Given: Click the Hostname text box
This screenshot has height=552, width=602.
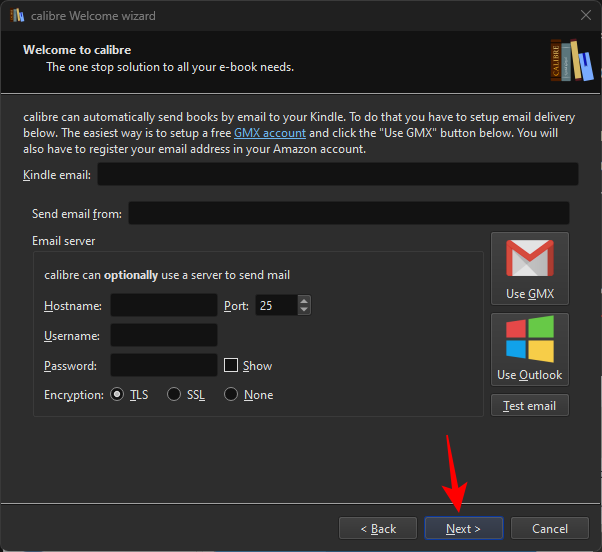Looking at the screenshot, I should click(x=163, y=305).
